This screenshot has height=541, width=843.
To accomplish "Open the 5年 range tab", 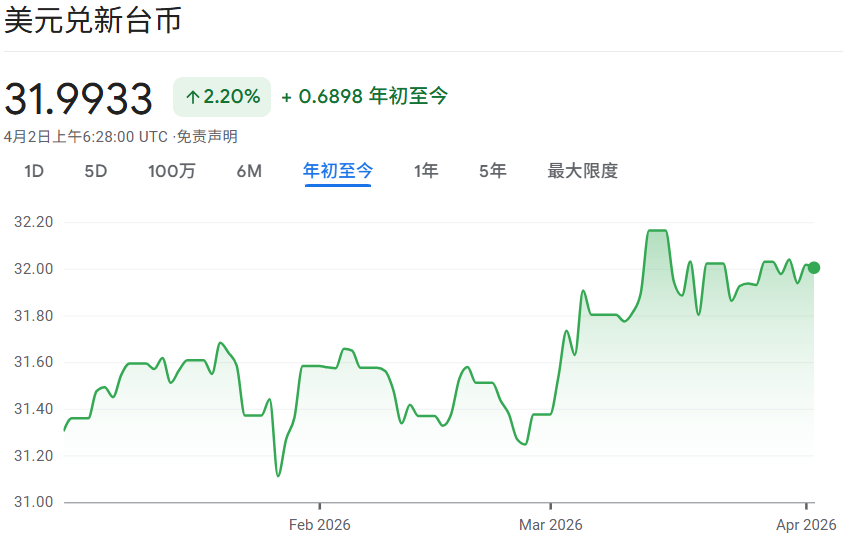I will tap(492, 171).
